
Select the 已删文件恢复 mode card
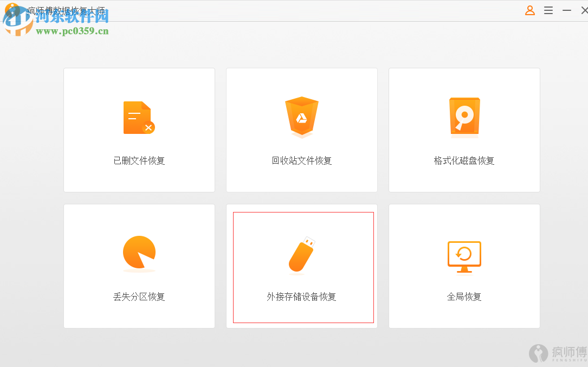tap(139, 130)
